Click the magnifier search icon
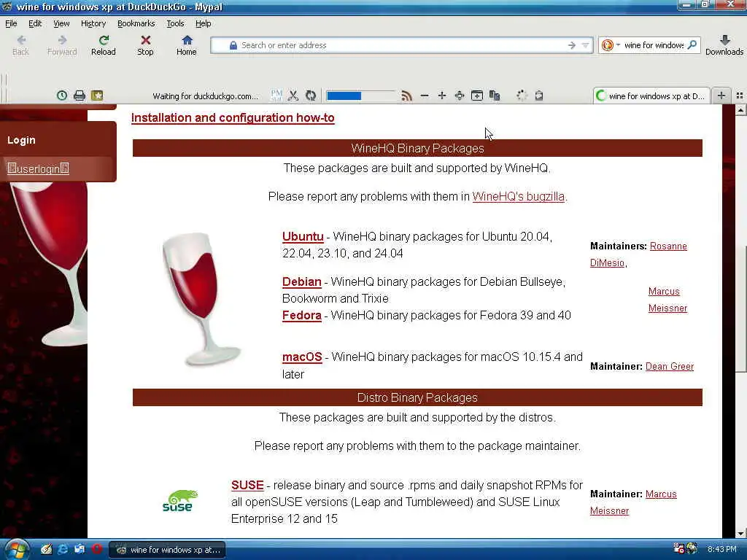747x560 pixels. click(x=693, y=44)
